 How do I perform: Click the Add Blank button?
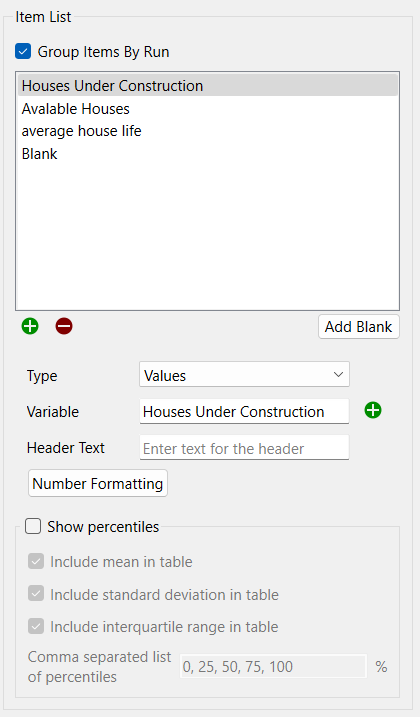pos(359,327)
